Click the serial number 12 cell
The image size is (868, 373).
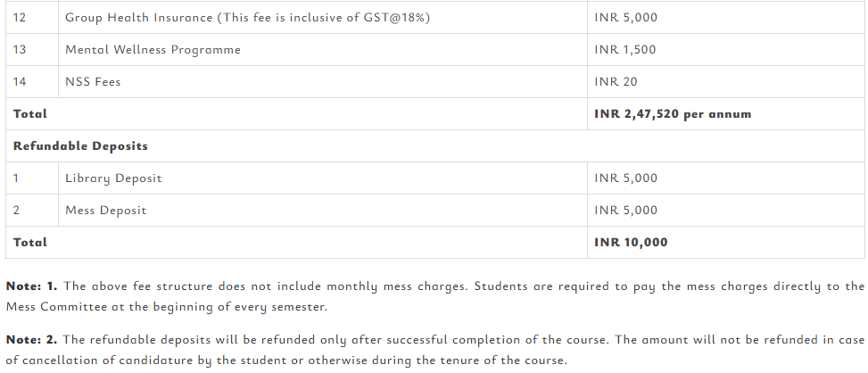coord(21,18)
